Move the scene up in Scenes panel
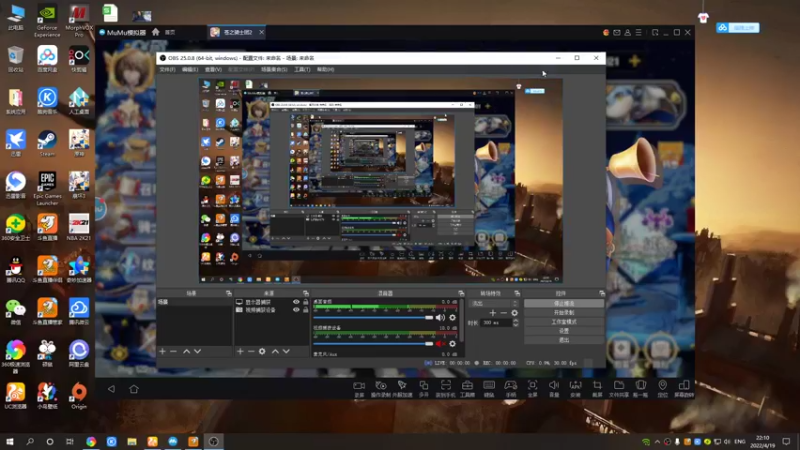The image size is (800, 450). [186, 352]
